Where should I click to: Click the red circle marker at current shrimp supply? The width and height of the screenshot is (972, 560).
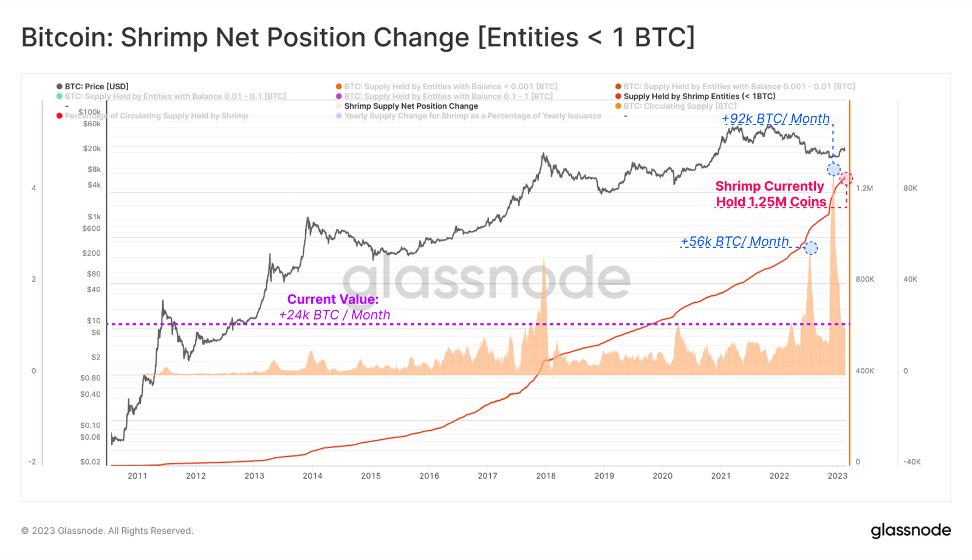846,179
